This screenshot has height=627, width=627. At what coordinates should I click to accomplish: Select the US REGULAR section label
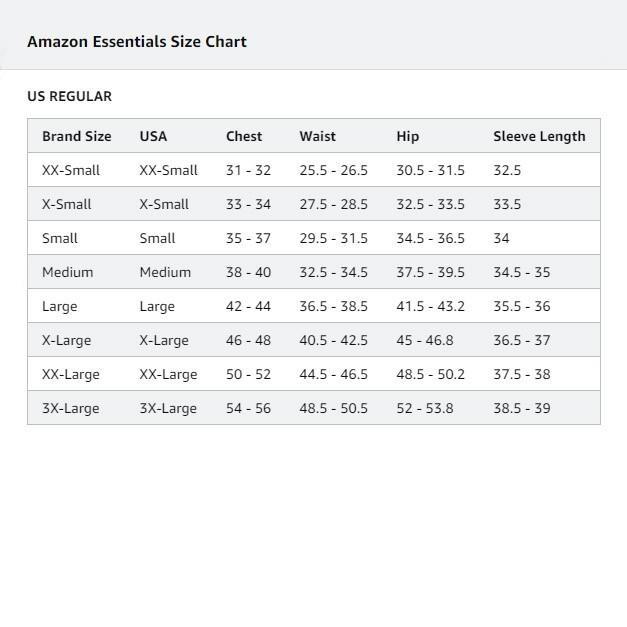[x=70, y=96]
